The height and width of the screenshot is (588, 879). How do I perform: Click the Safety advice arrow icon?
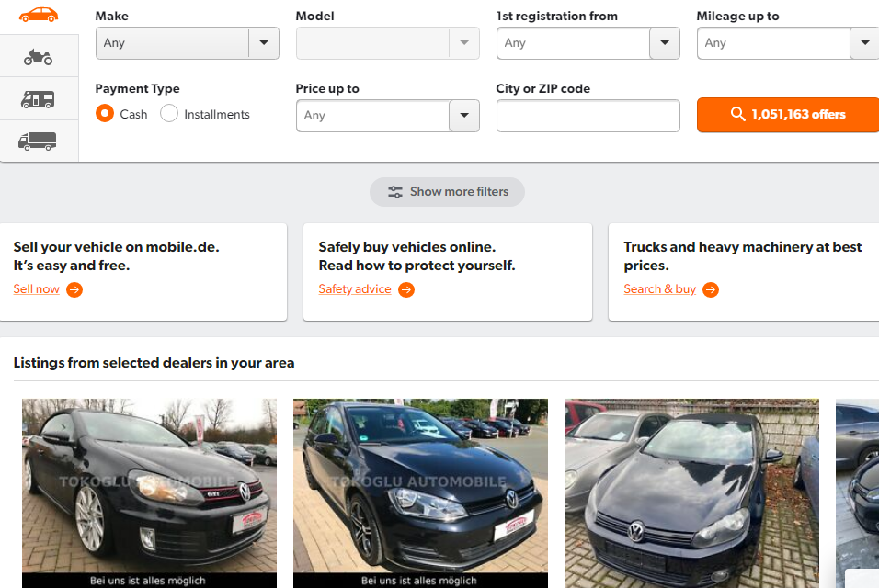tap(406, 289)
